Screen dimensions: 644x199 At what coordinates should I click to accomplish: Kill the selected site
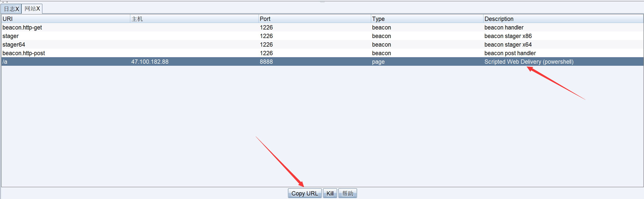click(330, 193)
